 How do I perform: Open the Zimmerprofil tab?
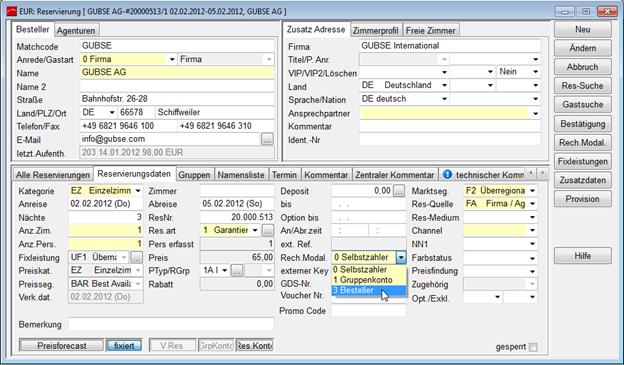click(375, 31)
